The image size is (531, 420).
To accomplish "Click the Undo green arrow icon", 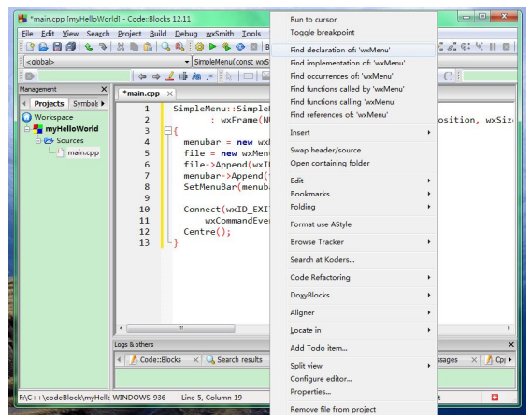I will pyautogui.click(x=89, y=47).
